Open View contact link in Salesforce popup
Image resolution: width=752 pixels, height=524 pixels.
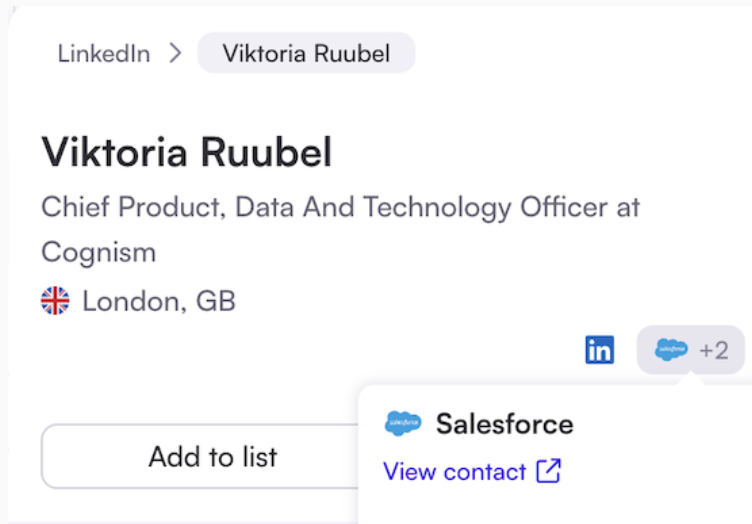pyautogui.click(x=472, y=471)
